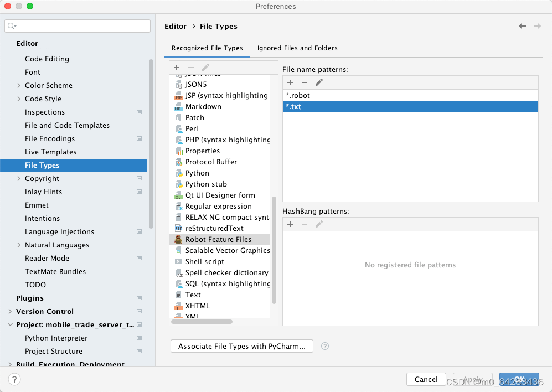Add a HashBang pattern
The width and height of the screenshot is (552, 392).
pos(290,224)
